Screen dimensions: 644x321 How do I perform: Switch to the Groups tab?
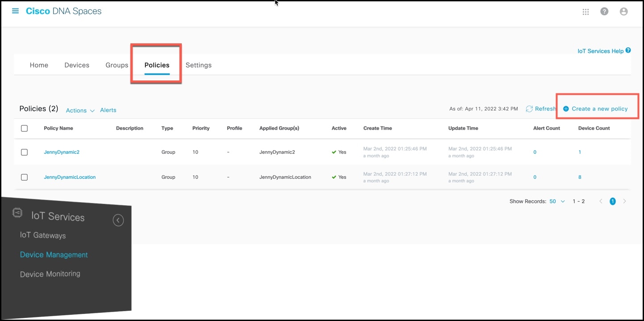pos(117,65)
